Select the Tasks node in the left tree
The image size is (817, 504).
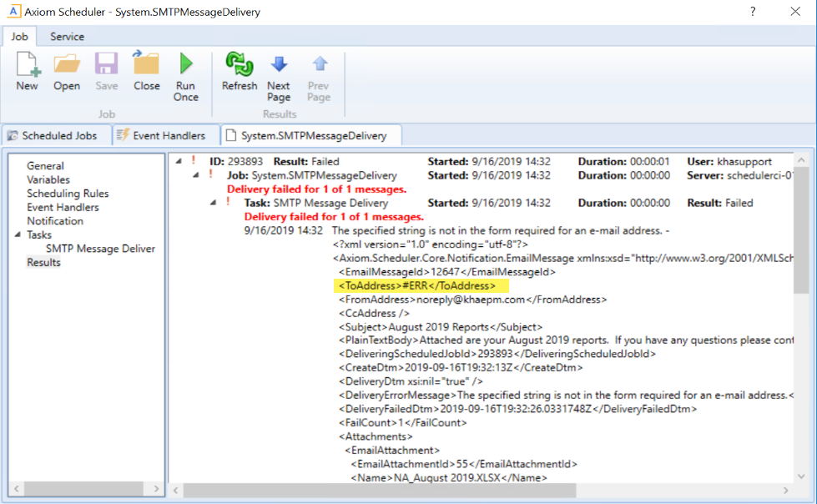(39, 235)
